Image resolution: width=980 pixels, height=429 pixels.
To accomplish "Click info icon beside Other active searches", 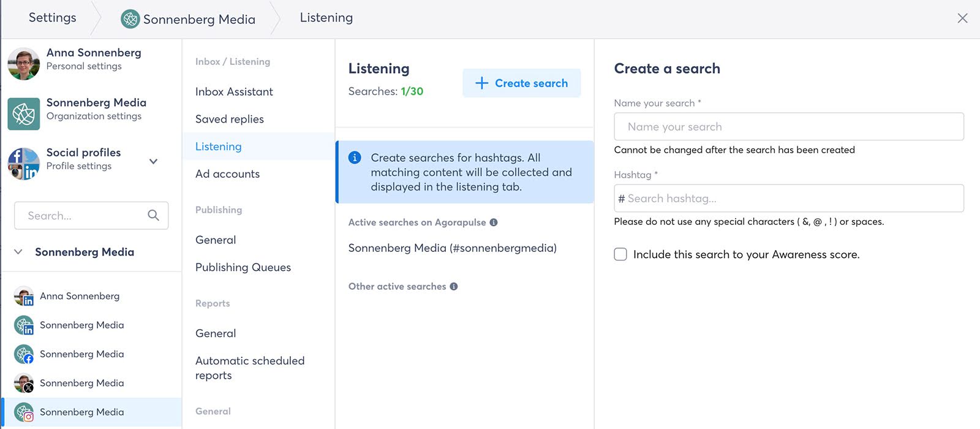I will 454,286.
